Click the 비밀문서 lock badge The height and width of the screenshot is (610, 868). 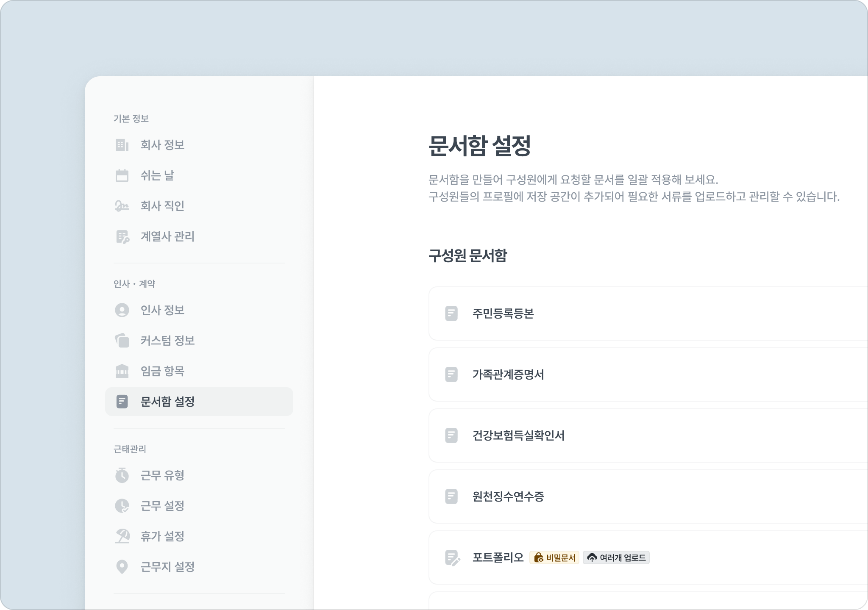(x=554, y=557)
